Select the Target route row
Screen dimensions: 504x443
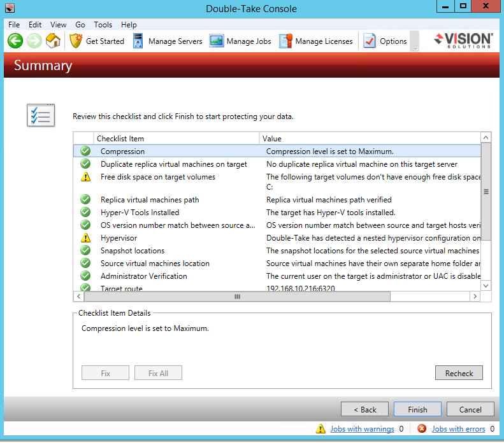click(x=277, y=288)
